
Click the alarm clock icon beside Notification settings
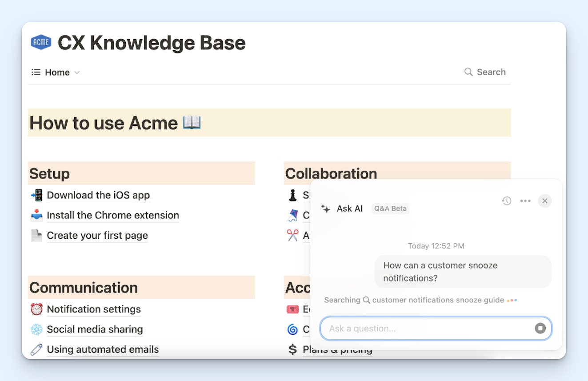click(x=36, y=309)
